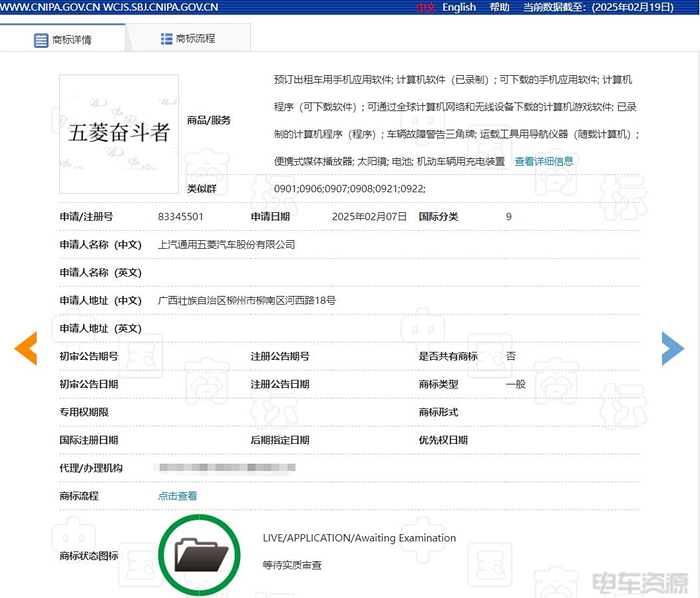Click the 专用权期限 label
This screenshot has height=598, width=700.
(x=84, y=412)
